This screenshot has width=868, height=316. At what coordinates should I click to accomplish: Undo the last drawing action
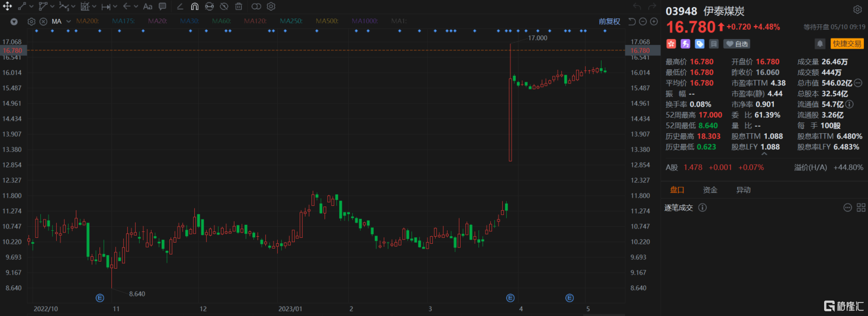click(637, 7)
